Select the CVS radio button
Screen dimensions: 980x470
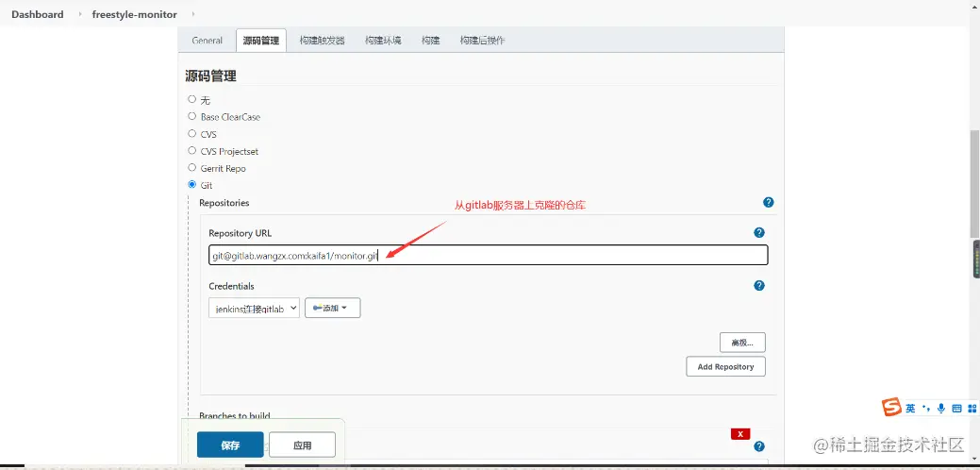click(191, 133)
